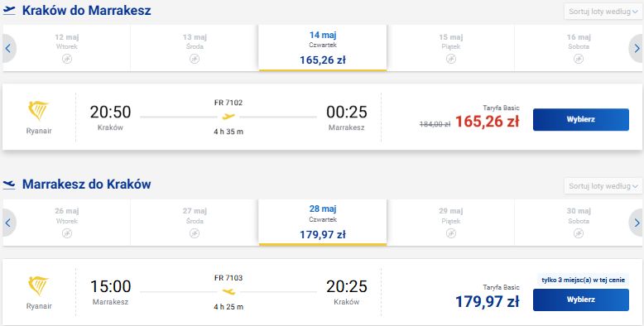Click the no-flight icon under 15 maj
The height and width of the screenshot is (326, 644).
coord(451,59)
